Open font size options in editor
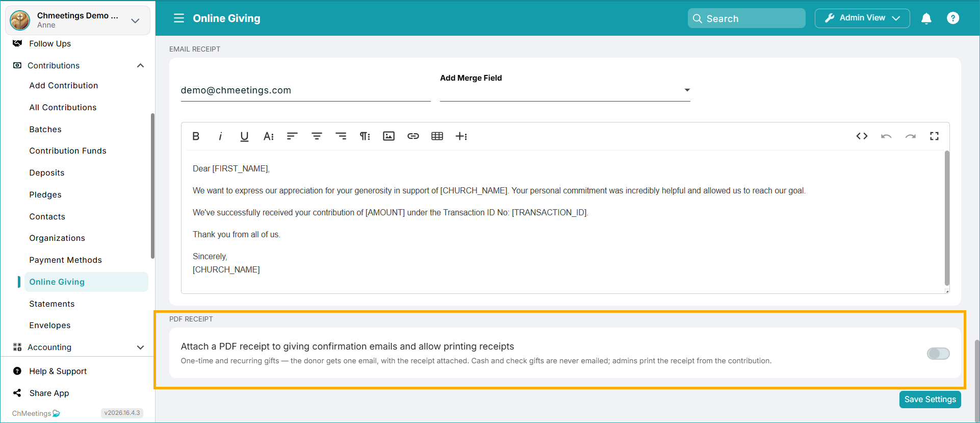Screen dimensions: 980x423 [x=269, y=136]
